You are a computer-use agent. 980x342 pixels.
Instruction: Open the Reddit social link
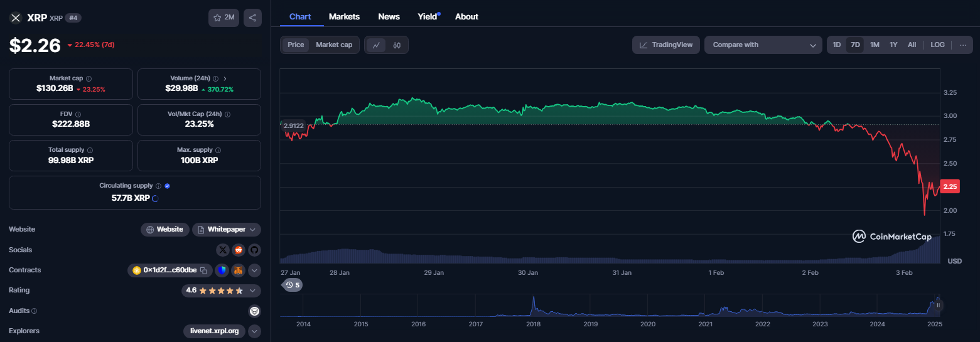point(239,250)
